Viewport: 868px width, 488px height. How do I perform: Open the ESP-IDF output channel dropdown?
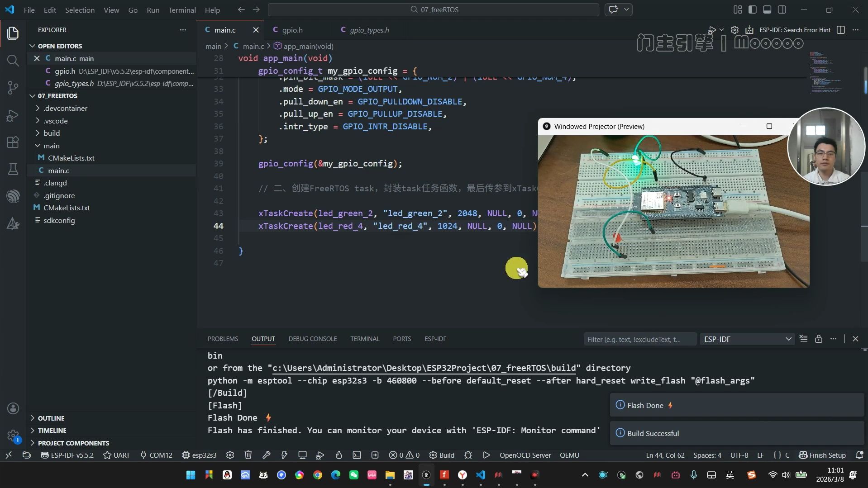coord(747,339)
